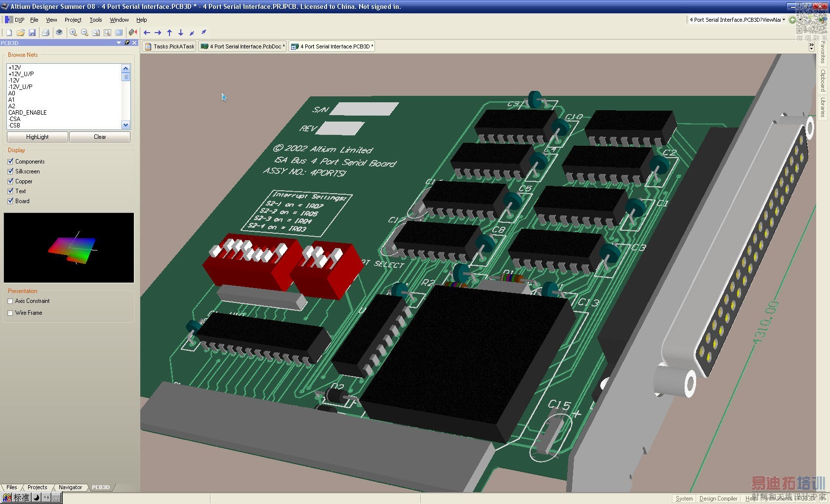830x504 pixels.
Task: Click the 3D block with red arrow icon
Action: point(133,33)
